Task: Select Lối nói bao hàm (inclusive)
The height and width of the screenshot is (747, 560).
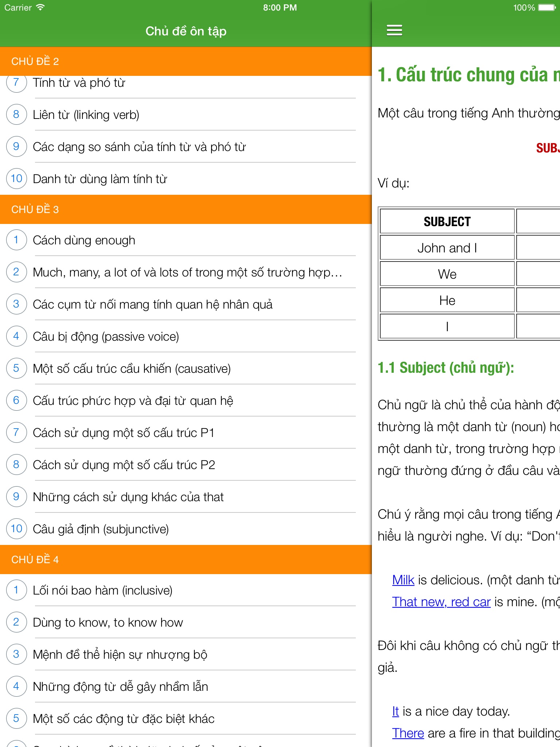Action: 102,591
